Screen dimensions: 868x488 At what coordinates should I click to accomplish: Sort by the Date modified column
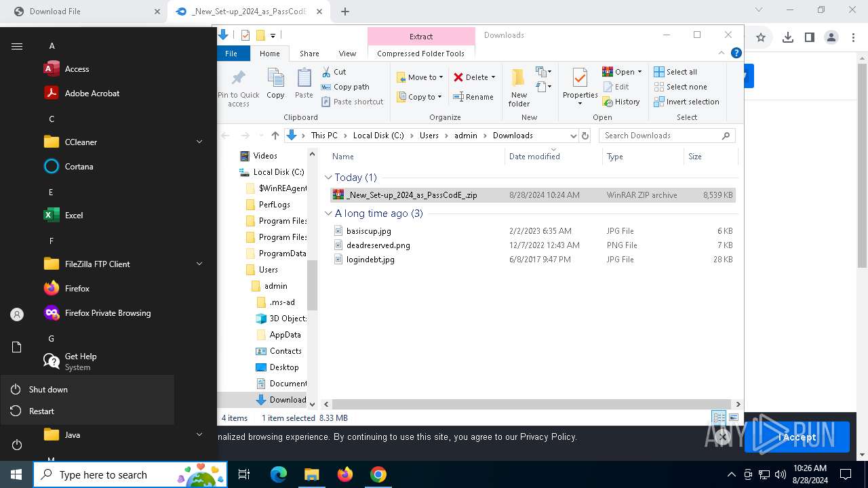pos(553,157)
